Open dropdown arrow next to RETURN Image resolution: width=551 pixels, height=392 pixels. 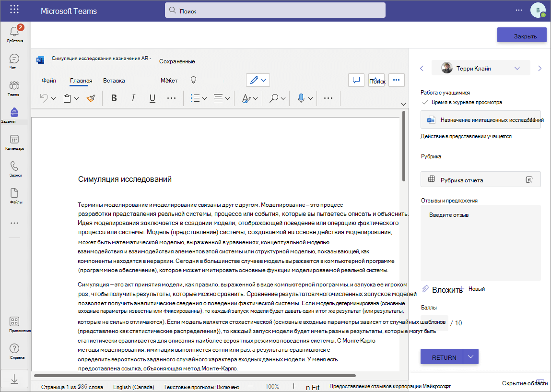point(470,357)
